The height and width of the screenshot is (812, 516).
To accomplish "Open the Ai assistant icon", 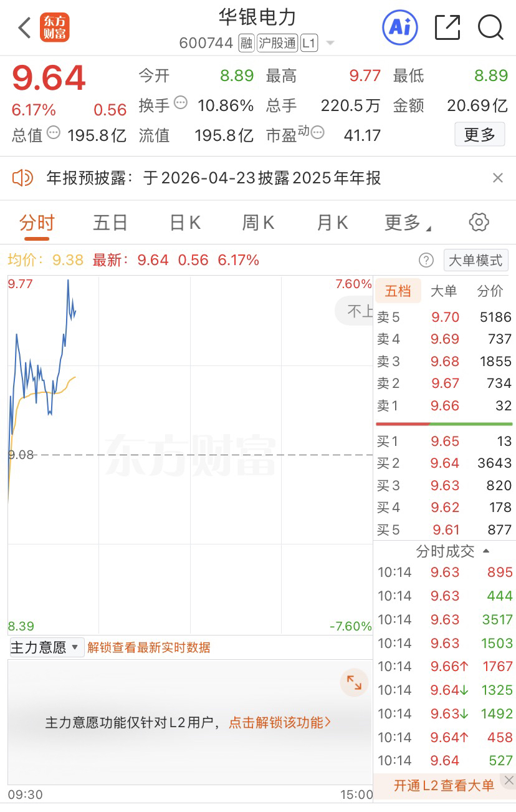I will 400,27.
